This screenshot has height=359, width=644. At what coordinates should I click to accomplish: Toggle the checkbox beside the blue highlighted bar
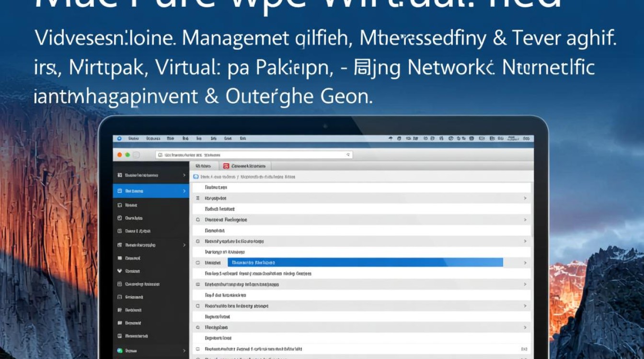[197, 263]
